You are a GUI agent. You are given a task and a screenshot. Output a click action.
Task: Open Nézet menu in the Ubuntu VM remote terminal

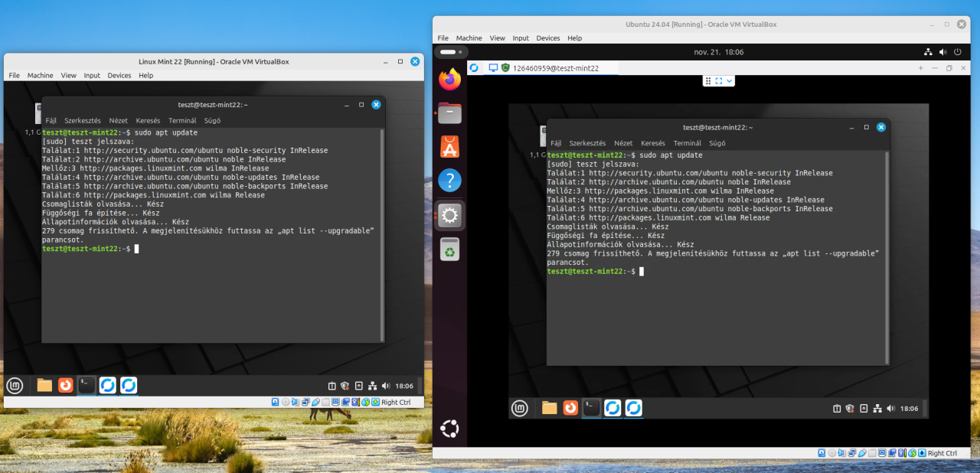coord(623,143)
